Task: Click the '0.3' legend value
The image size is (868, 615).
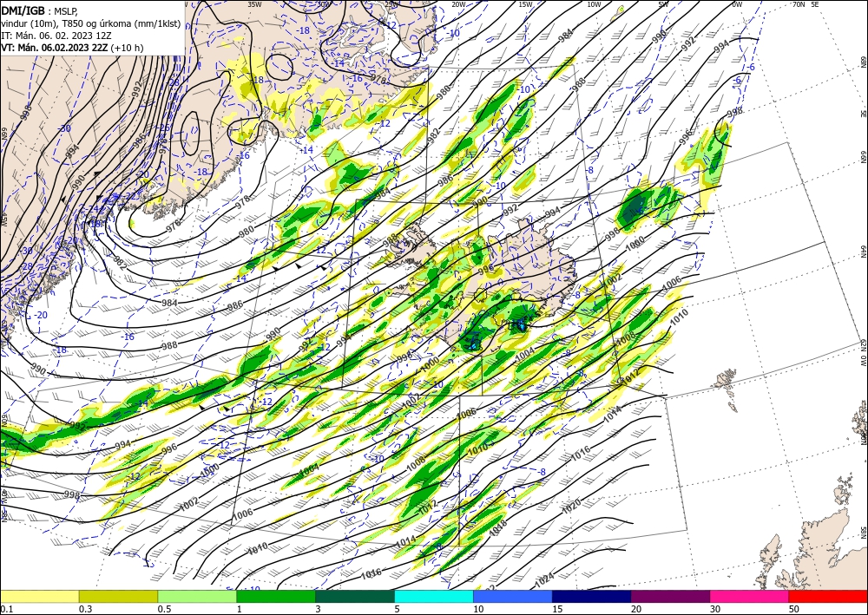Action: click(85, 609)
